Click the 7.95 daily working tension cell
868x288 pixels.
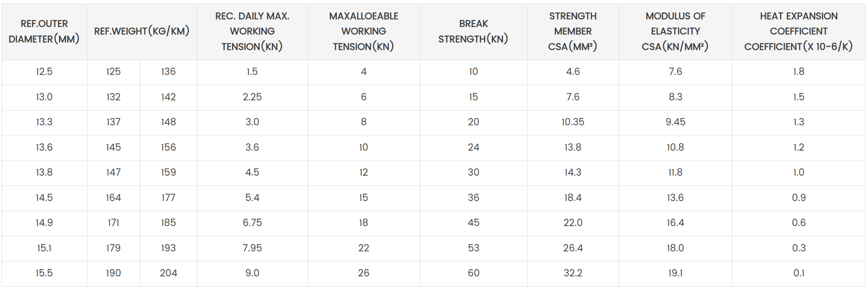tap(252, 248)
